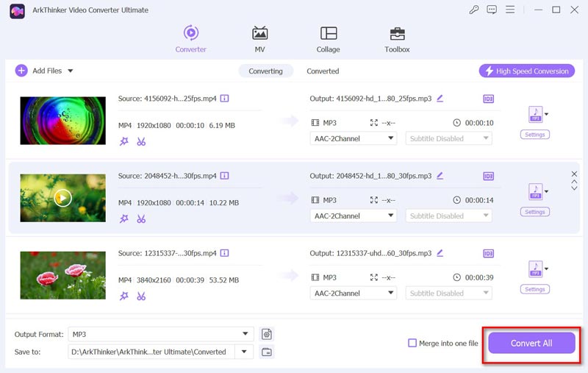Image resolution: width=588 pixels, height=373 pixels.
Task: Play the yellow flowers video thumbnail
Action: pos(62,198)
